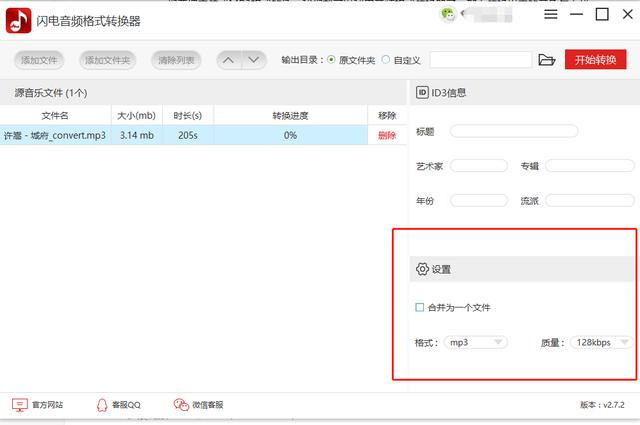Click the red 开始转换 button

click(x=596, y=60)
